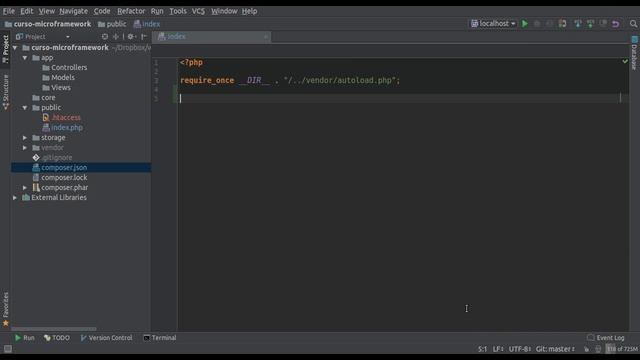Open the Project panel gear settings
Image resolution: width=640 pixels, height=360 pixels.
point(131,37)
